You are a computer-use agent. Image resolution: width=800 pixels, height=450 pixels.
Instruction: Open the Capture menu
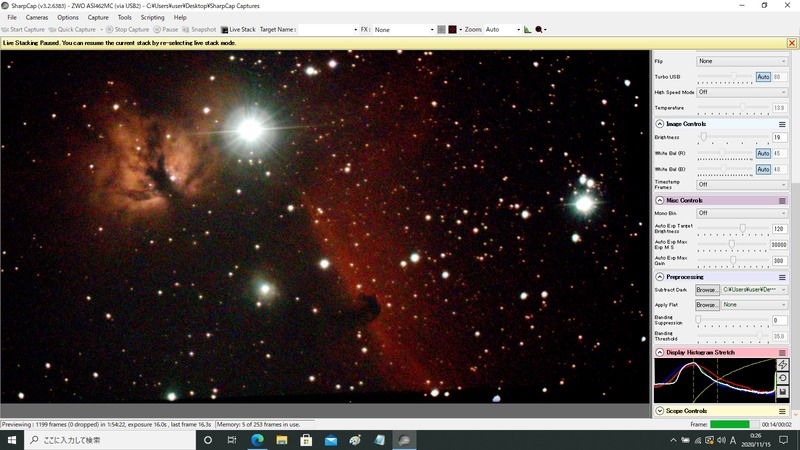coord(98,17)
